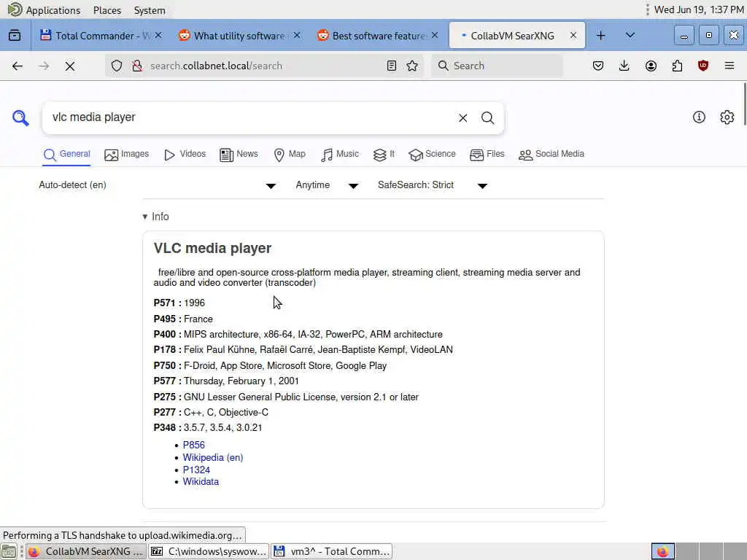This screenshot has height=560, width=747.
Task: Open SearXNG preferences gear icon
Action: (727, 117)
